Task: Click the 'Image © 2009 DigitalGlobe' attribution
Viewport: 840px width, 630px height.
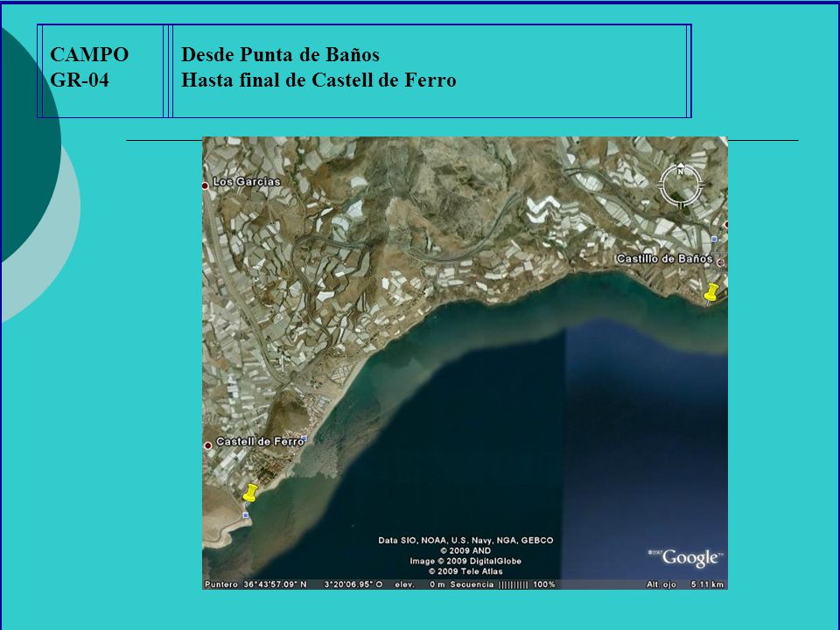Action: [x=465, y=561]
